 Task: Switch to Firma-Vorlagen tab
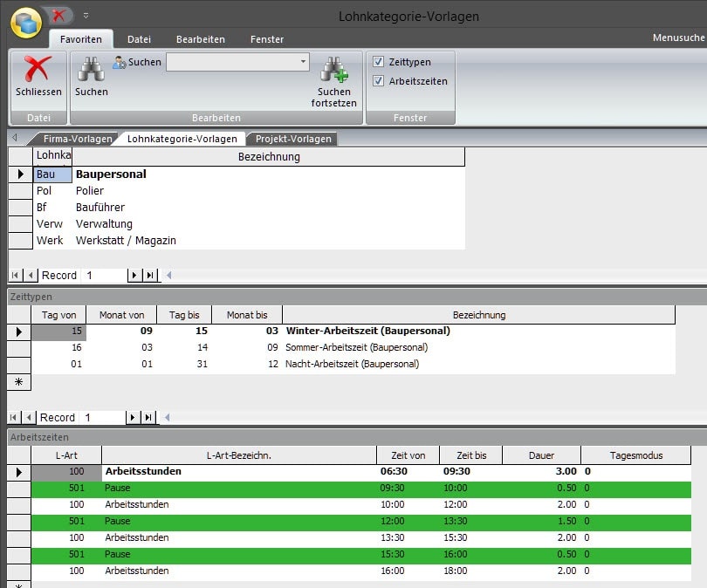pyautogui.click(x=78, y=139)
